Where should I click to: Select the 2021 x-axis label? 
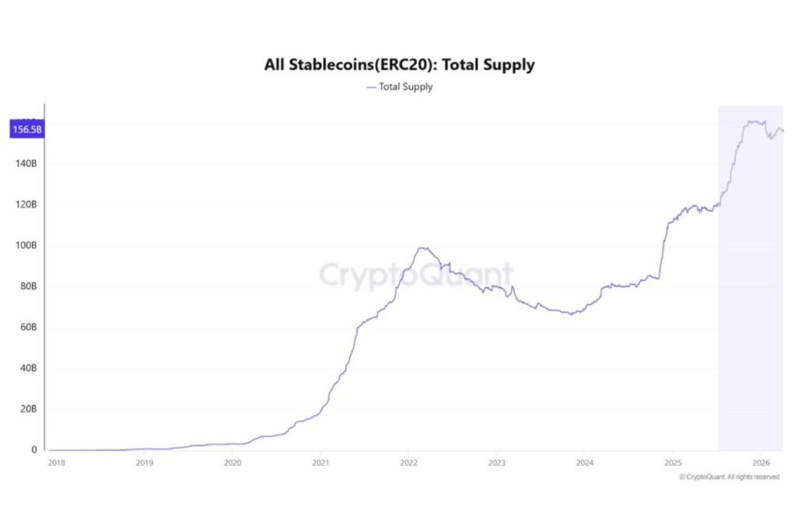[321, 463]
